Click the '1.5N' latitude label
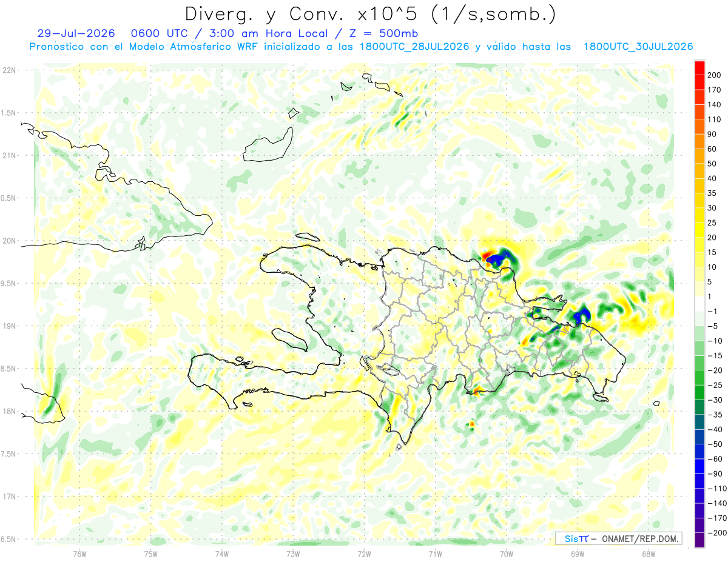This screenshot has height=562, width=728. (8, 113)
